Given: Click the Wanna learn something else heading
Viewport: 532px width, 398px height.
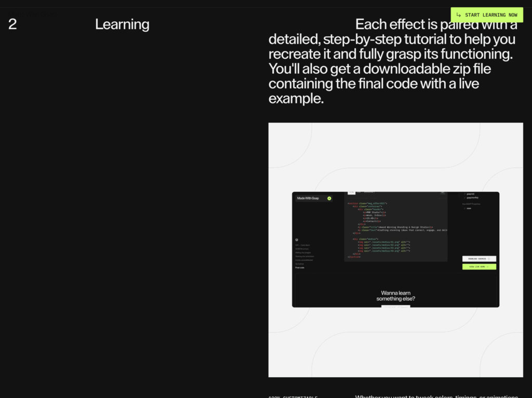Looking at the screenshot, I should point(395,296).
